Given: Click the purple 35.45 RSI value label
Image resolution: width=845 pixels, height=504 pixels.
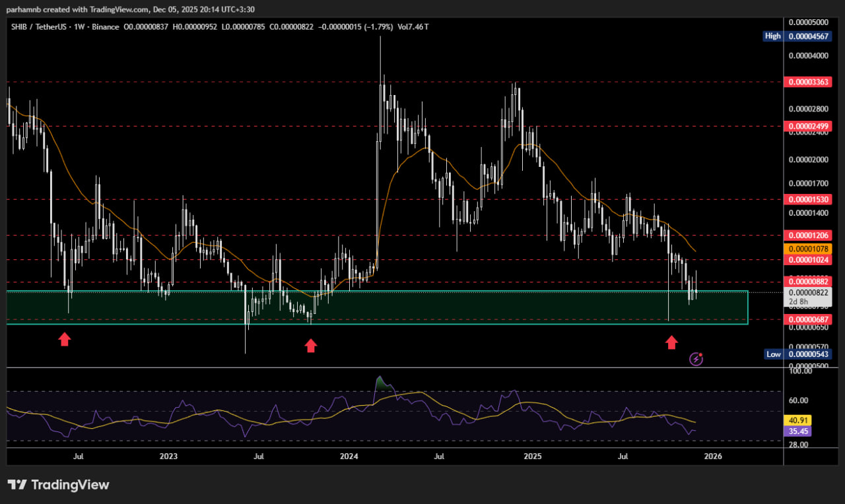Looking at the screenshot, I should [x=797, y=431].
